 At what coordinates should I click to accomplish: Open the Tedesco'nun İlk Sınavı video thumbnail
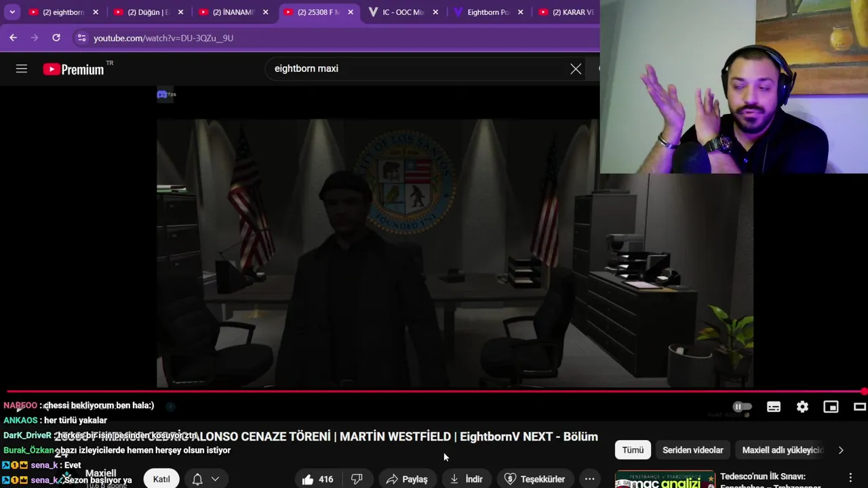coord(665,479)
